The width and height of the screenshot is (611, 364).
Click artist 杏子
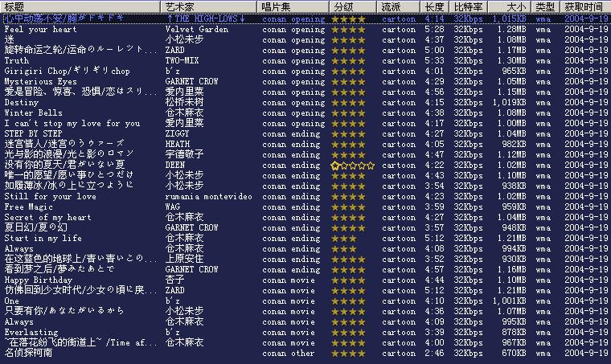click(175, 280)
